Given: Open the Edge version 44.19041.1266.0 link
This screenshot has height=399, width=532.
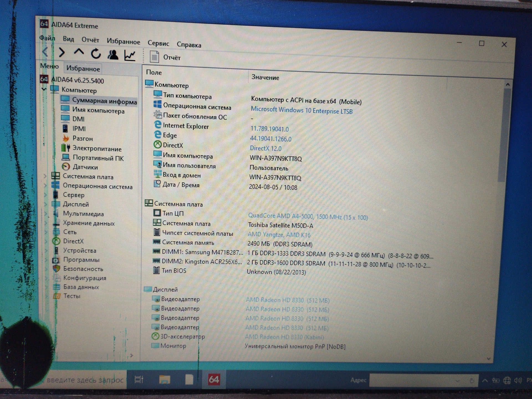Looking at the screenshot, I should [271, 139].
